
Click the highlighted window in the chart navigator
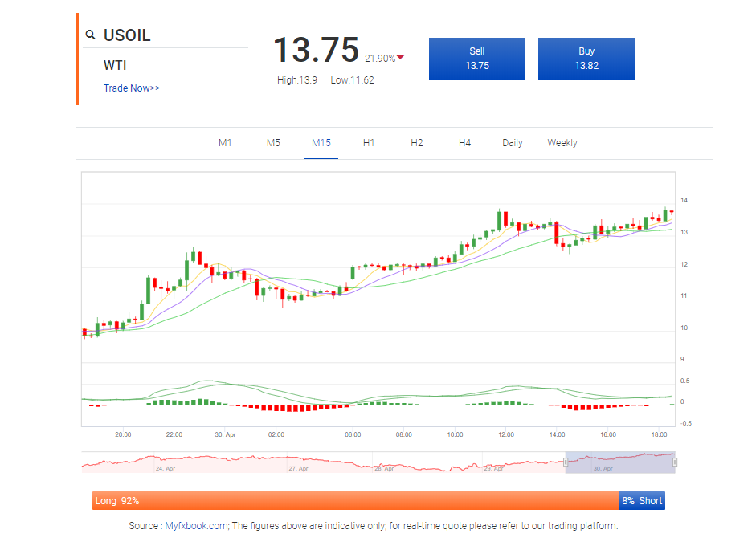click(620, 462)
